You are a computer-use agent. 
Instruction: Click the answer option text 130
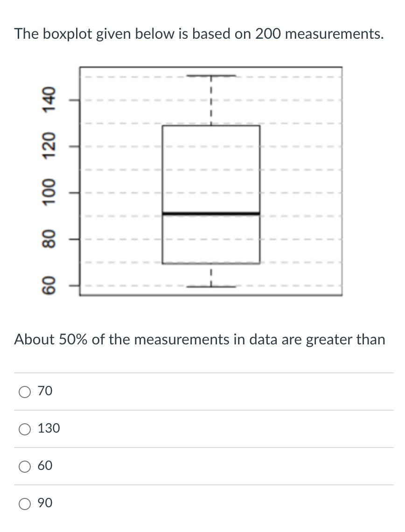click(x=49, y=428)
